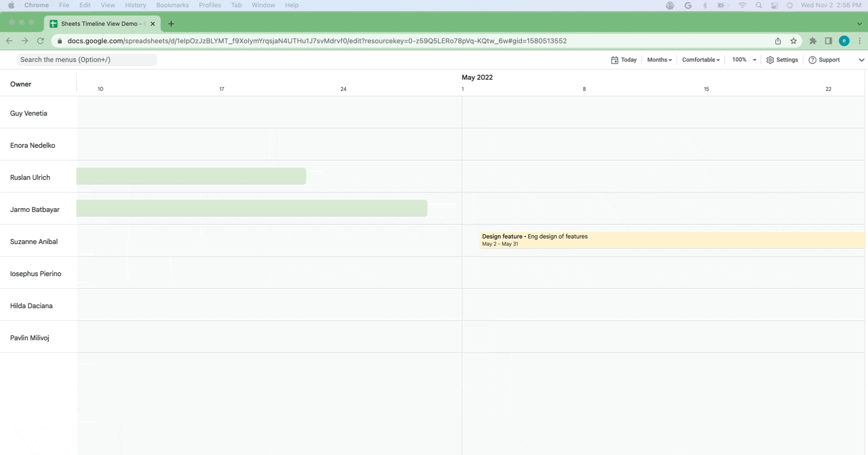This screenshot has height=455, width=868.
Task: Select the Design feature timeline card
Action: click(672, 240)
